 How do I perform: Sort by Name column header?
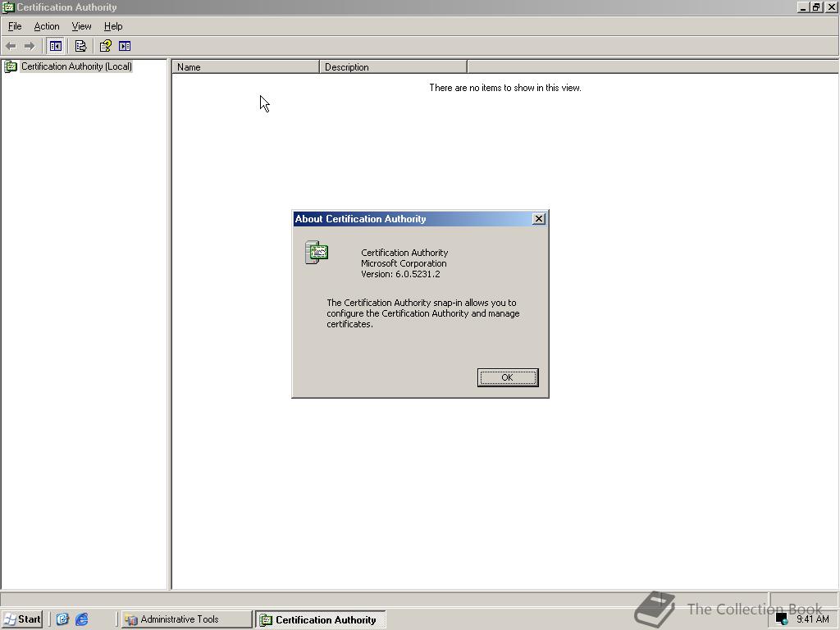(x=245, y=67)
